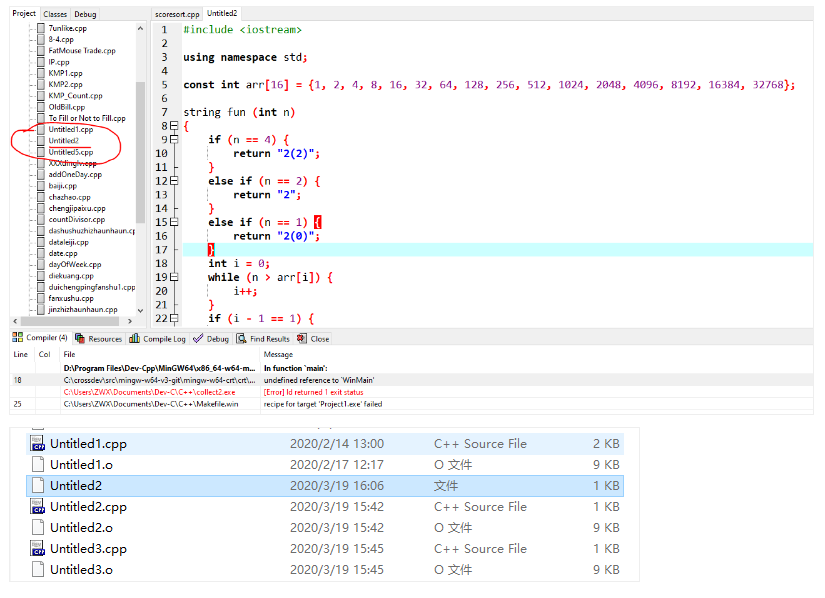825x598 pixels.
Task: Click the date.cpp file icon in tree
Action: [41, 253]
